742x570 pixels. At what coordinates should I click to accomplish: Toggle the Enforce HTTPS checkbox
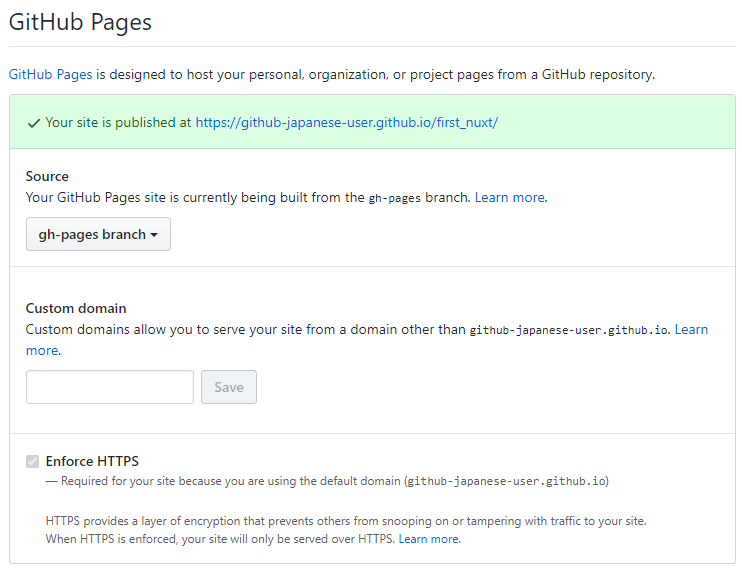[33, 461]
